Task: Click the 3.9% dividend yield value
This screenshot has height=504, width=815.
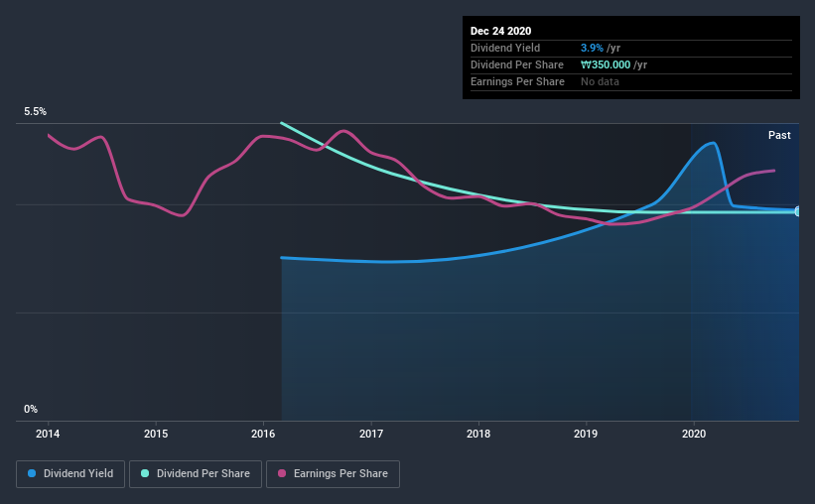Action: pyautogui.click(x=592, y=48)
